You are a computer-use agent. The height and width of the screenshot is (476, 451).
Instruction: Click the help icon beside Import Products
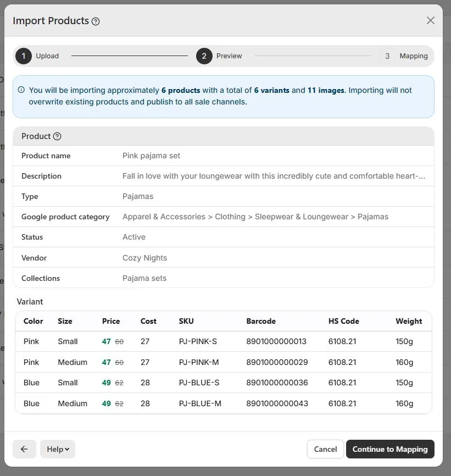(x=96, y=21)
